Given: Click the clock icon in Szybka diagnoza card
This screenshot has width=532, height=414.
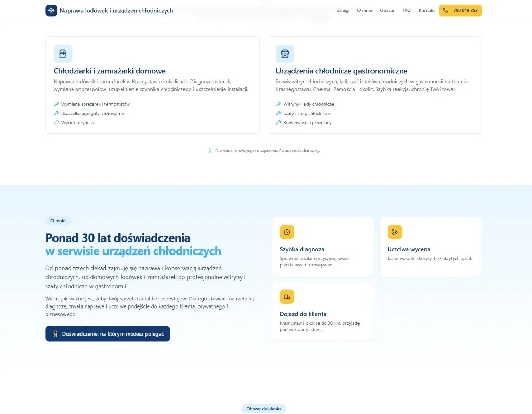Looking at the screenshot, I should click(287, 232).
